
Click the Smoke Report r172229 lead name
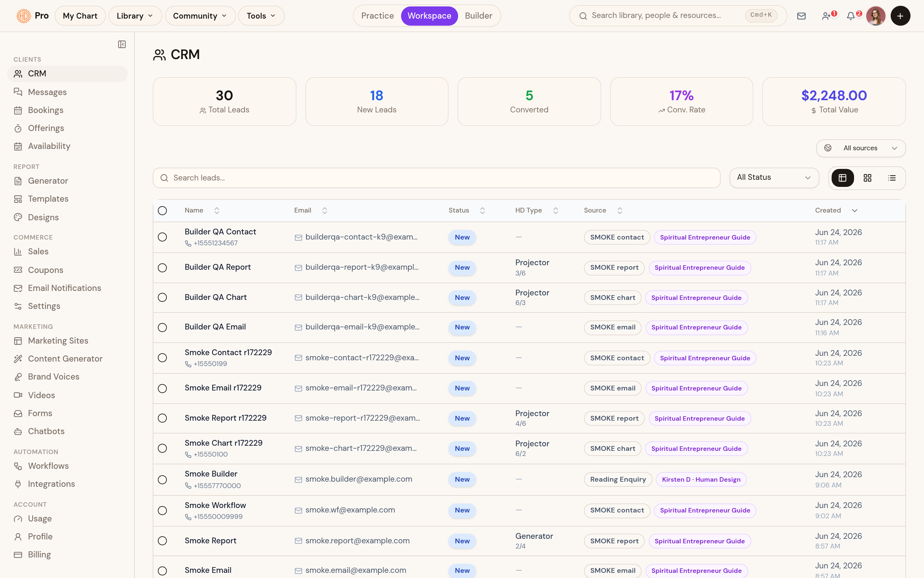225,418
